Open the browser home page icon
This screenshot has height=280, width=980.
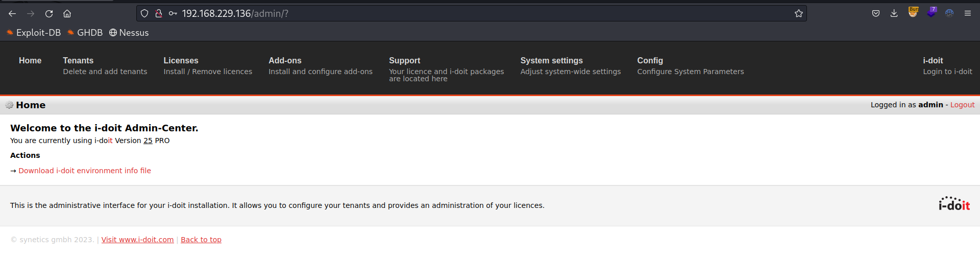67,14
